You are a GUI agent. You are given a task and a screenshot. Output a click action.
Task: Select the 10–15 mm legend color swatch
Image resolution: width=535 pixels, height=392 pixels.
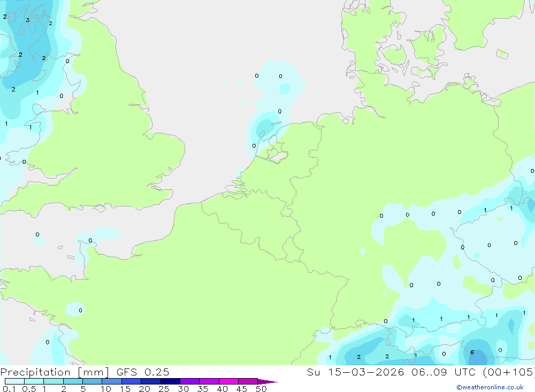(x=112, y=381)
